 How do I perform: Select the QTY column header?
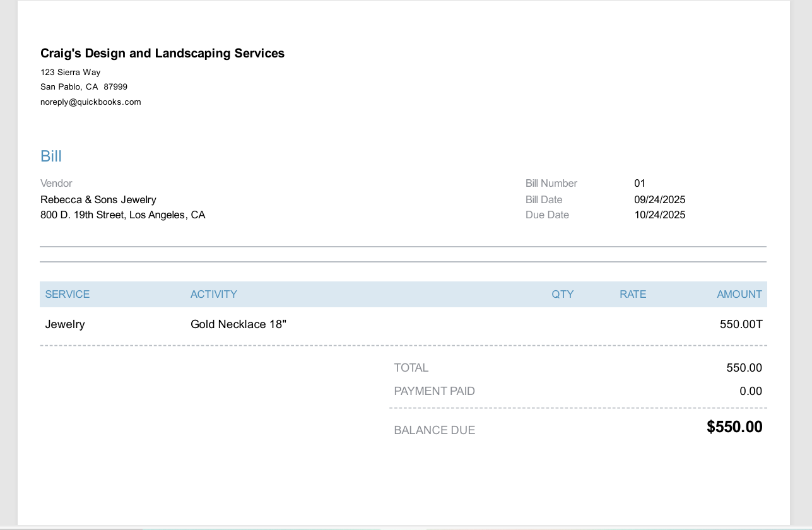[x=562, y=295]
